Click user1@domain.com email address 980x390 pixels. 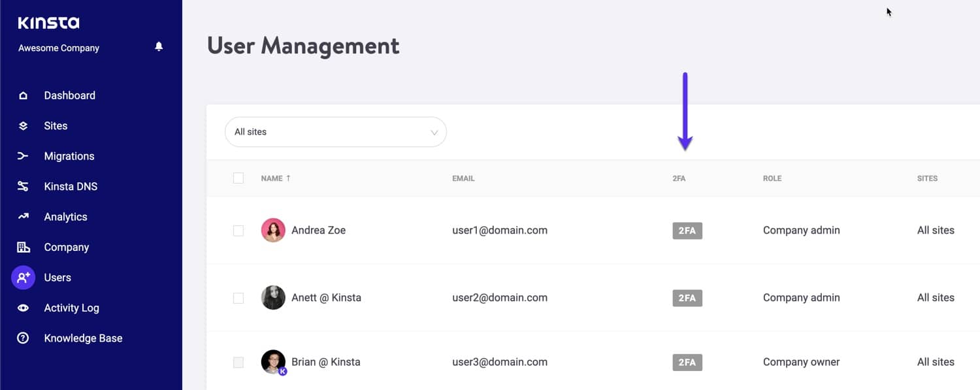(500, 231)
